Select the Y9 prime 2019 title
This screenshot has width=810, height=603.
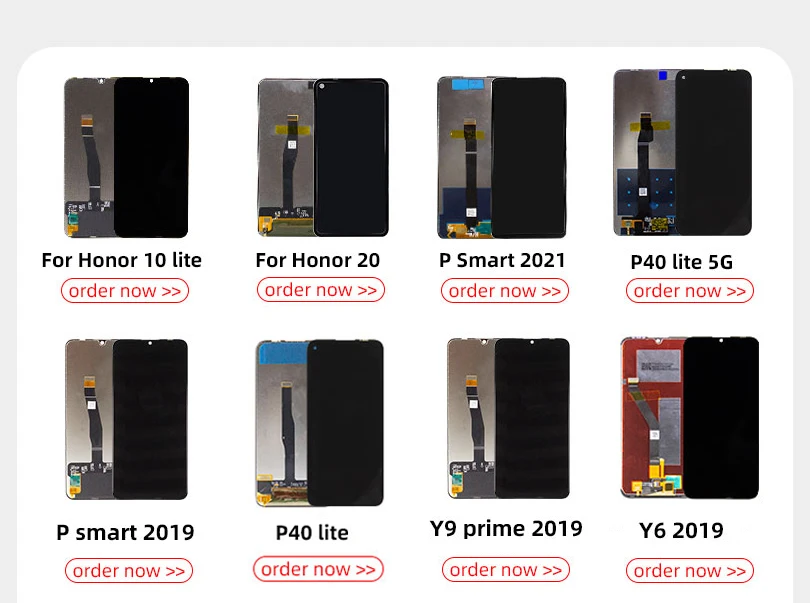[506, 529]
